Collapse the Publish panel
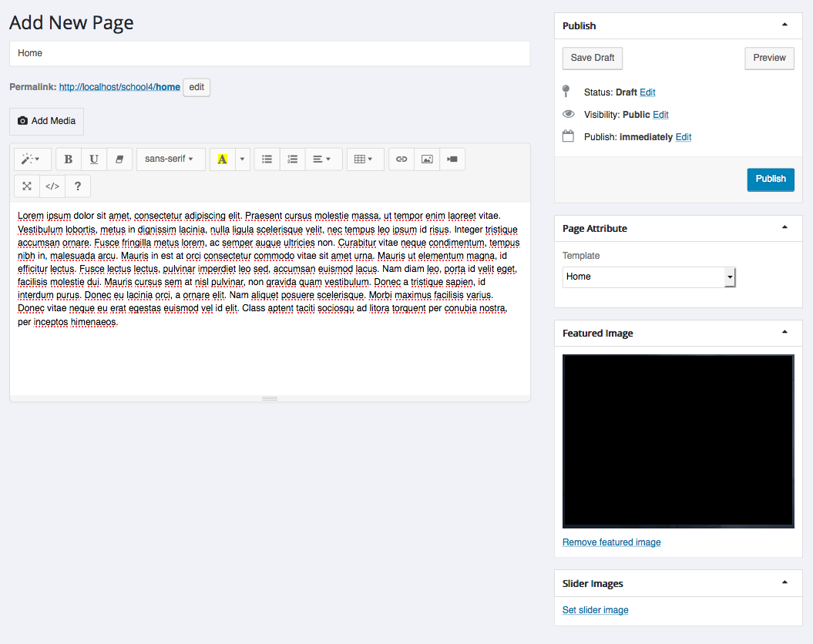The height and width of the screenshot is (644, 813). coord(784,25)
